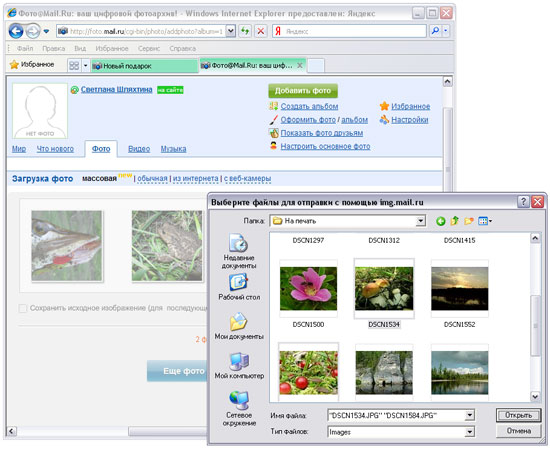This screenshot has height=449, width=550.
Task: Select обычная upload mode link
Action: coord(152,179)
